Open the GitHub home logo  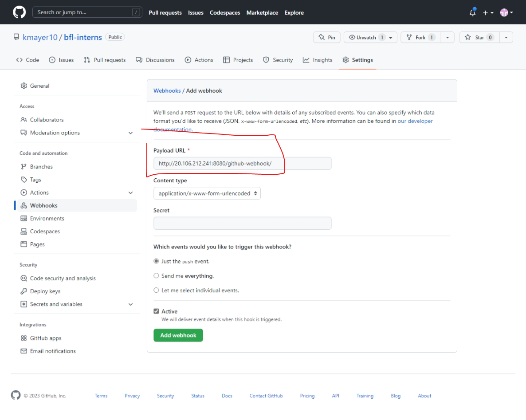[19, 12]
